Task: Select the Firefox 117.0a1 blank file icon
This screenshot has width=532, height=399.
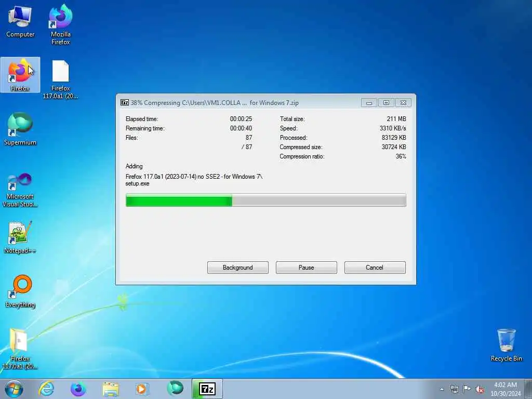Action: coord(60,79)
